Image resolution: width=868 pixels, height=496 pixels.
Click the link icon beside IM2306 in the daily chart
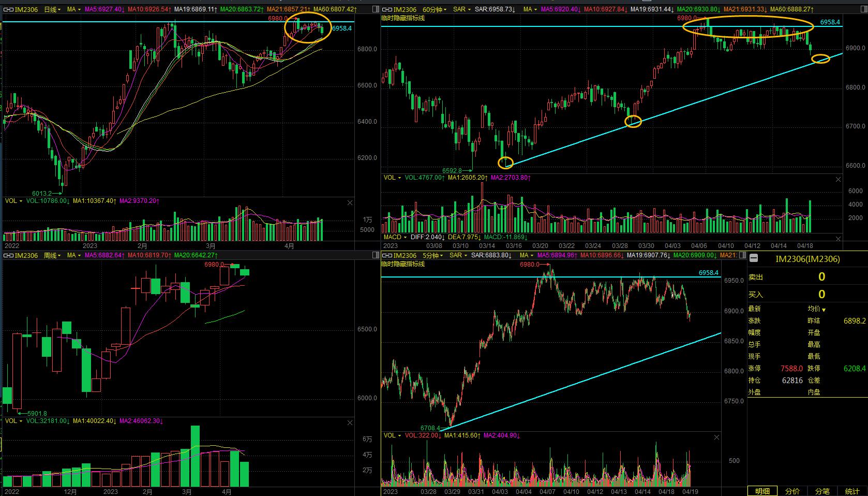pos(9,9)
